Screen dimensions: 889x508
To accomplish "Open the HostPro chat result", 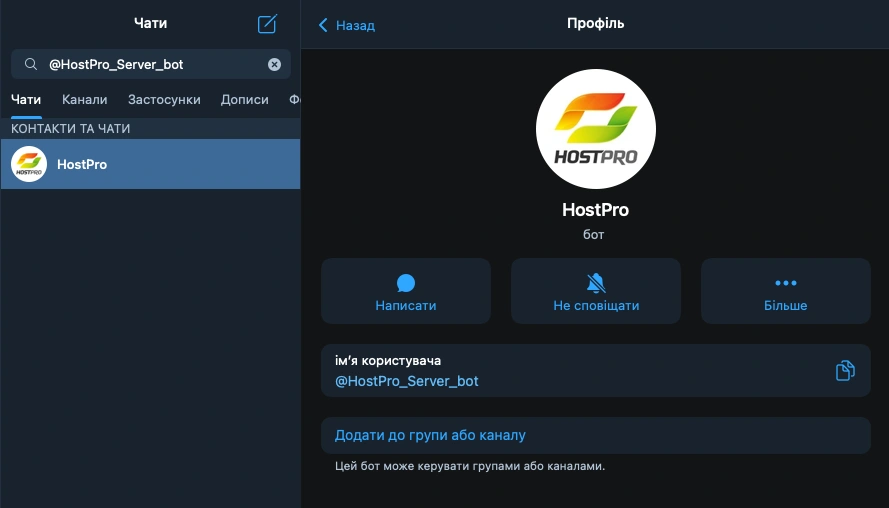I will [x=150, y=164].
